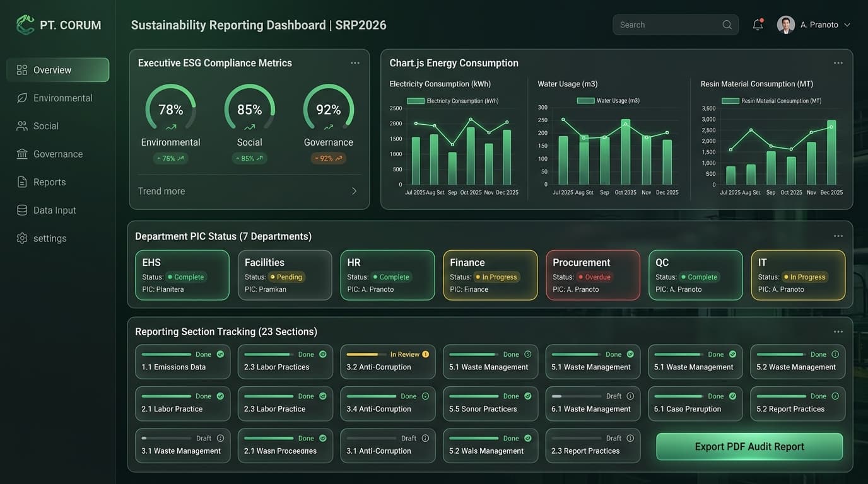Click the 76% badge under Environmental

[171, 159]
